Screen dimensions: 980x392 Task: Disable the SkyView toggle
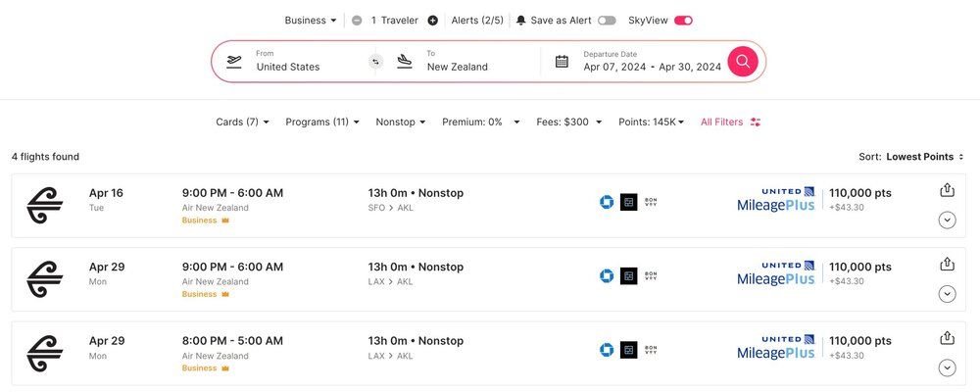click(683, 20)
